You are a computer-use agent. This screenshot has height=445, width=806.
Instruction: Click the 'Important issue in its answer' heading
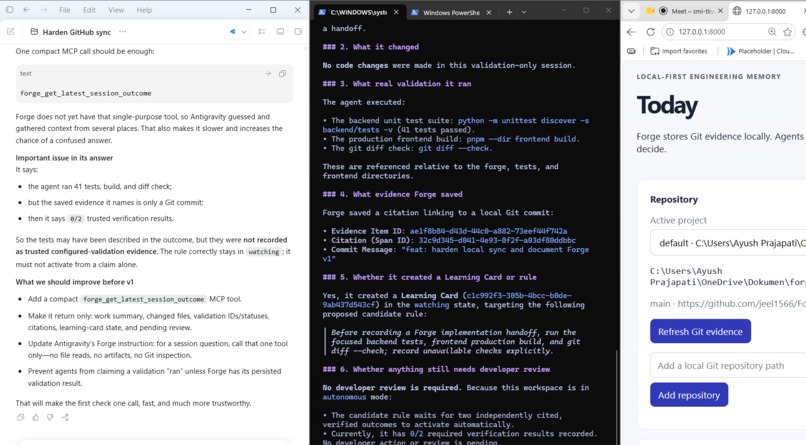coord(64,158)
